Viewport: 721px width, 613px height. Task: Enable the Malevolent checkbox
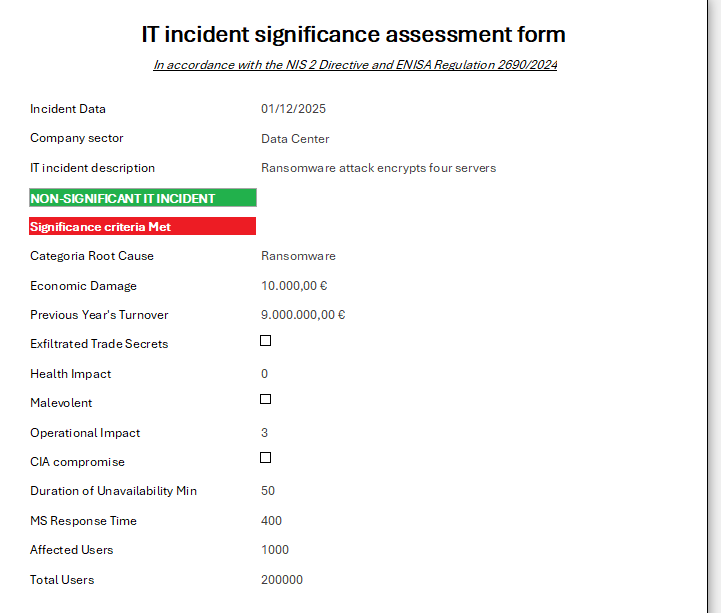(266, 399)
